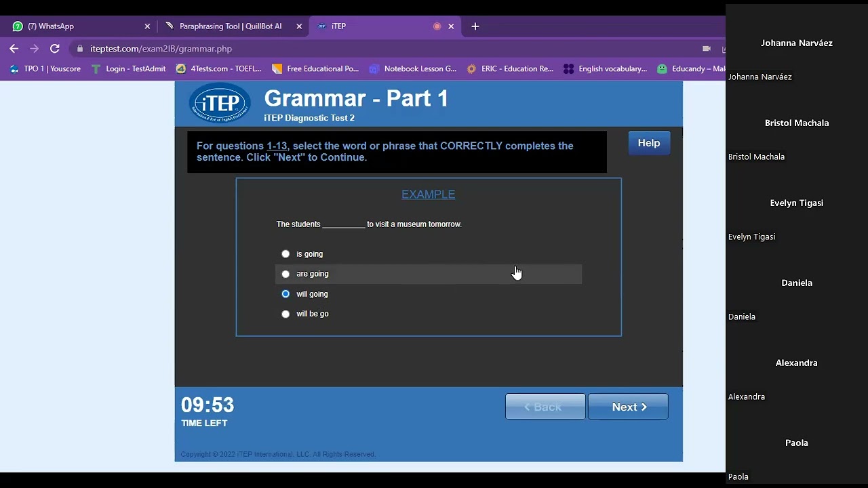Open the Notebook Lesson G... bookmark
Screen dimensions: 868x488
click(x=413, y=68)
